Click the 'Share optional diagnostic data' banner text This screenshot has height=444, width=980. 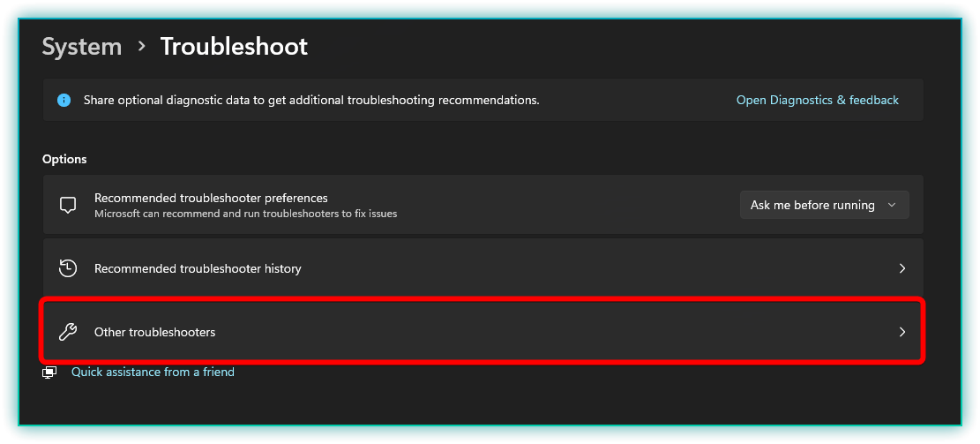pyautogui.click(x=310, y=101)
